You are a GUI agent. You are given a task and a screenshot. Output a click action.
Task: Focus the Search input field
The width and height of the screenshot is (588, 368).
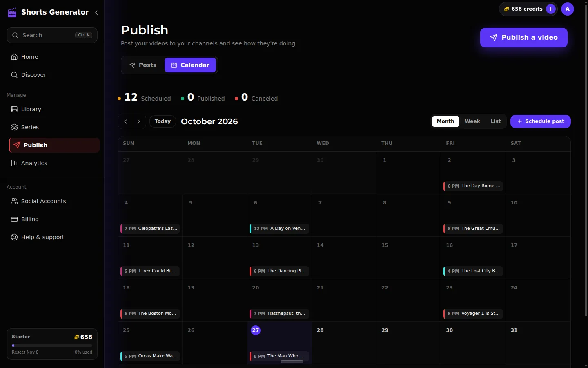(52, 35)
